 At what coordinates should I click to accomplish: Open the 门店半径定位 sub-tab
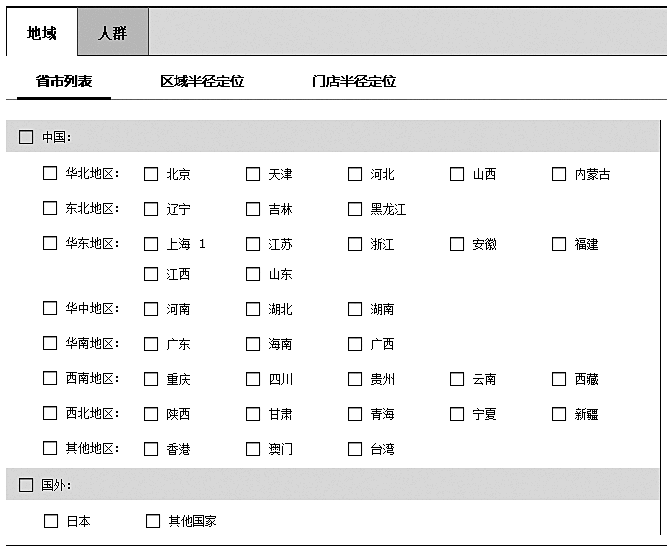pyautogui.click(x=354, y=81)
